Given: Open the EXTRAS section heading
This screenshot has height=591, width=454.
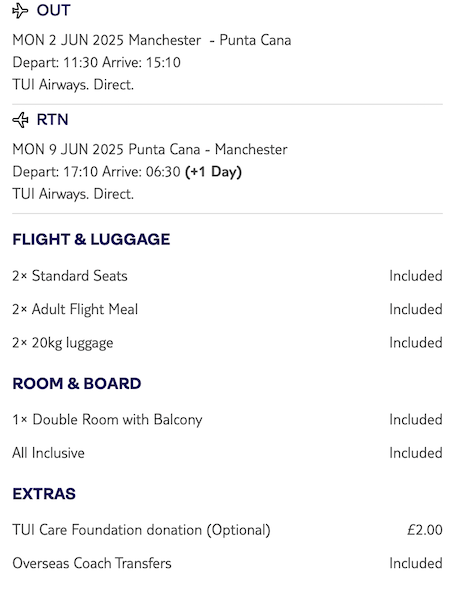Looking at the screenshot, I should (x=44, y=494).
